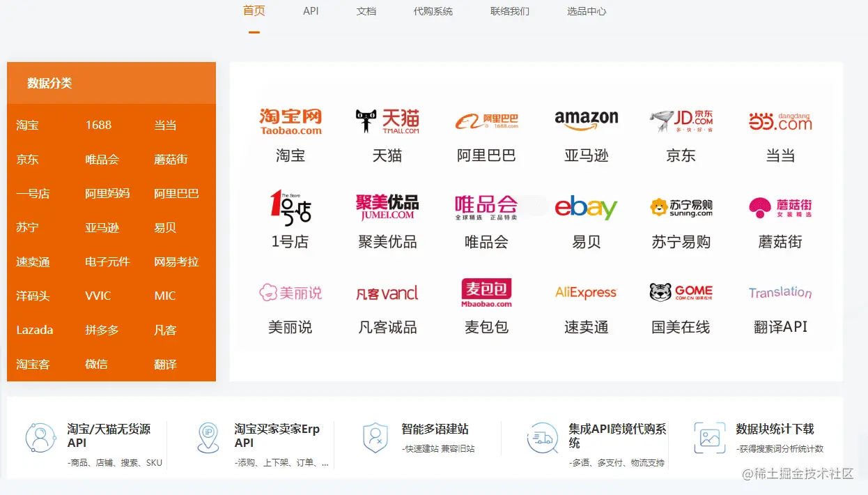
Task: Select 网易考拉 in the sidebar
Action: click(x=176, y=261)
